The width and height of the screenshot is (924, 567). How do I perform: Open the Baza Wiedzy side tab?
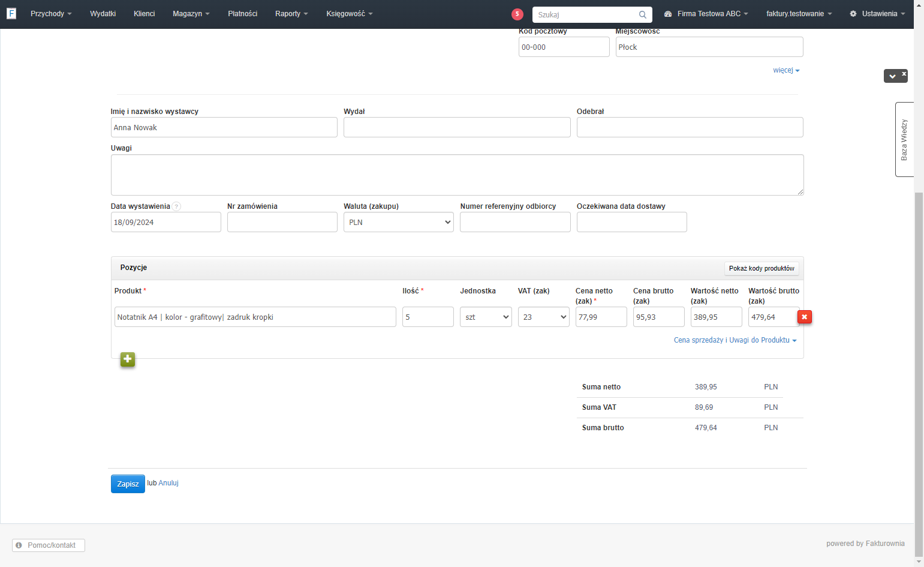click(x=904, y=140)
